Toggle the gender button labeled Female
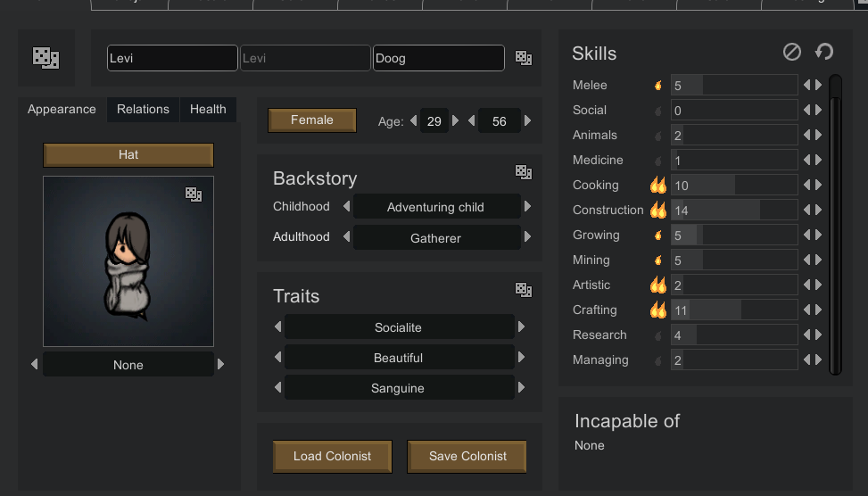 tap(312, 120)
